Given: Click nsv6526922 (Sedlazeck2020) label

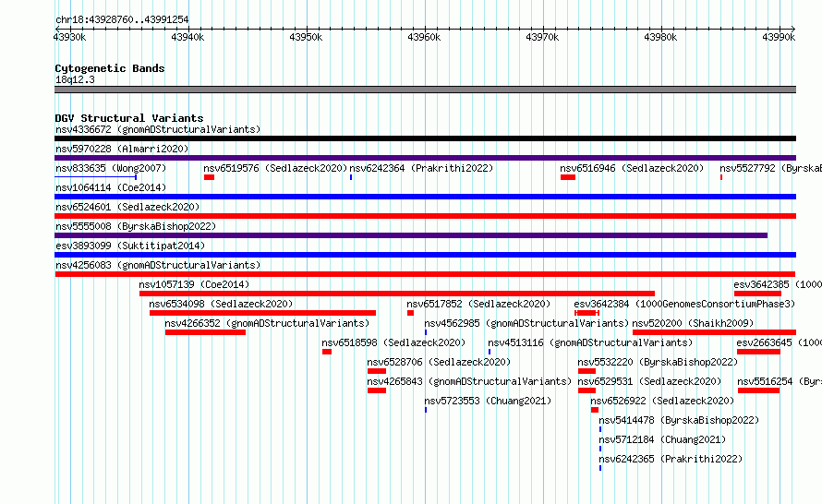Looking at the screenshot, I should point(662,401).
